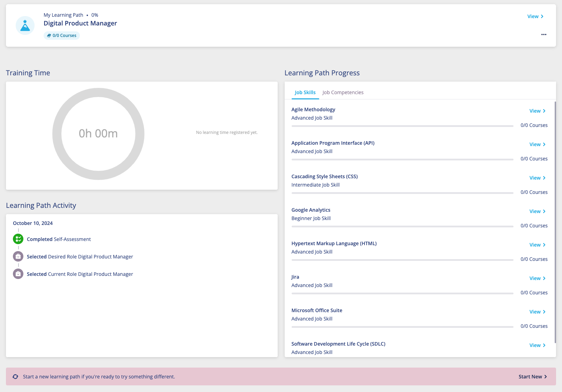This screenshot has width=562, height=392.
Task: Click the 0/0 Courses badge
Action: 62,36
